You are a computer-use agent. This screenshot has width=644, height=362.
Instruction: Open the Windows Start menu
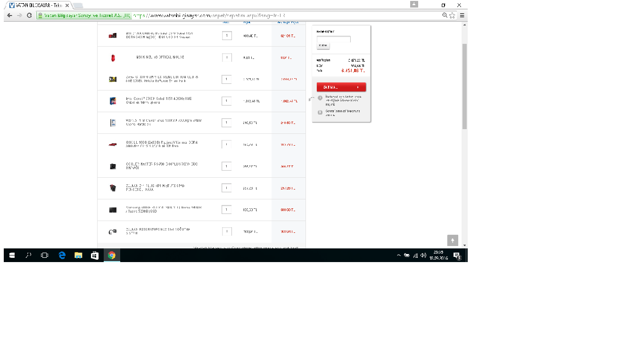pyautogui.click(x=12, y=255)
